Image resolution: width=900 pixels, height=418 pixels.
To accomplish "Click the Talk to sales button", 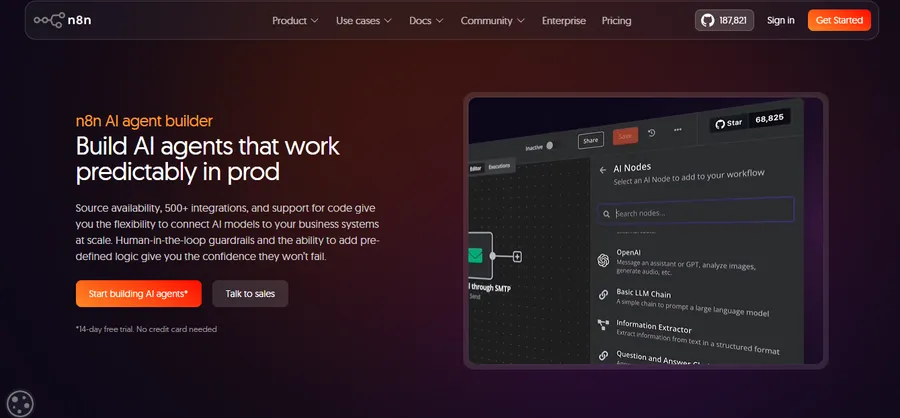I will tap(250, 293).
